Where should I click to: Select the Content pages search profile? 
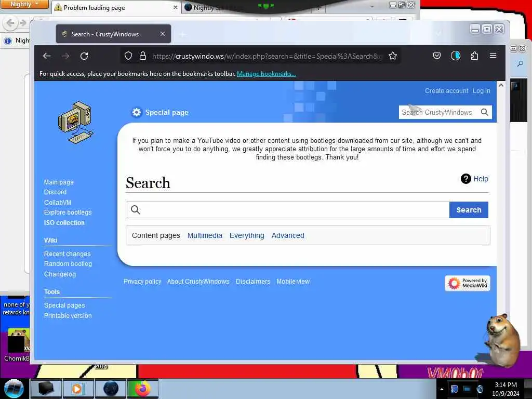coord(156,235)
